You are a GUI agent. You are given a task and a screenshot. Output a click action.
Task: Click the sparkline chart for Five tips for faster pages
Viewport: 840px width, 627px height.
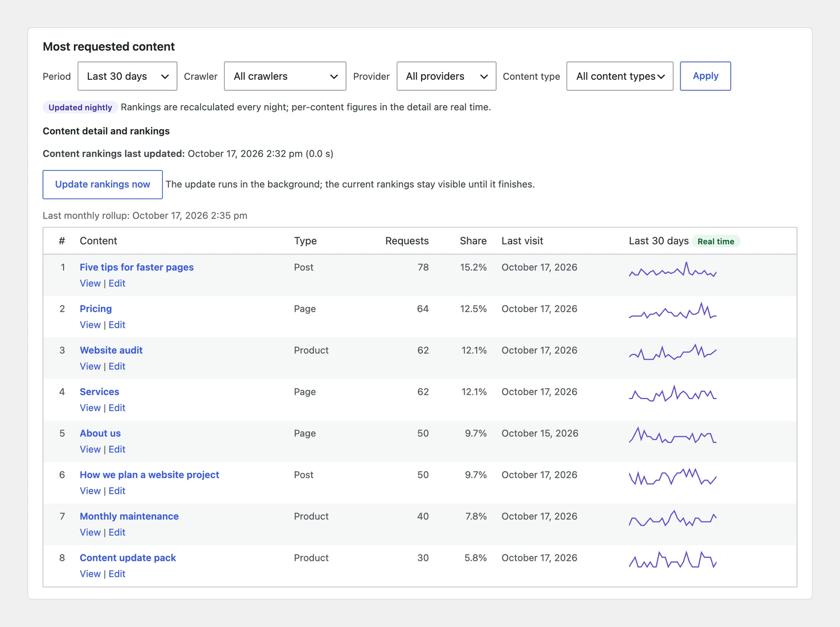(x=673, y=270)
